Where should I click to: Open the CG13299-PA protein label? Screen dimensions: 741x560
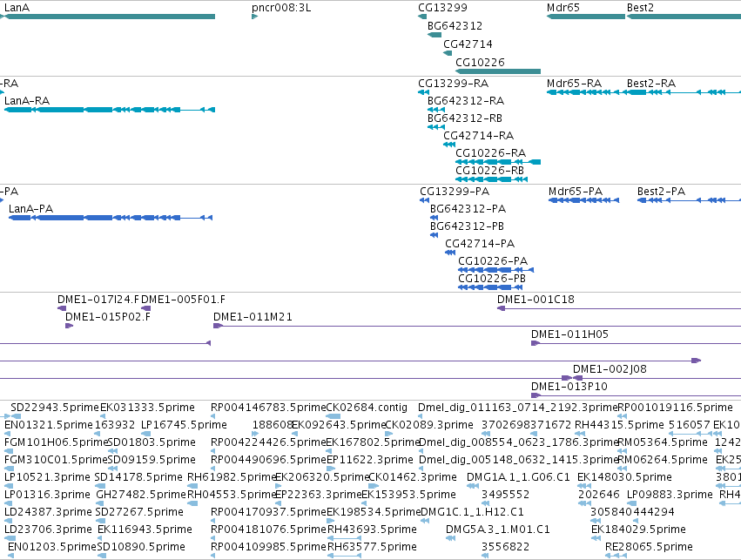(x=455, y=192)
